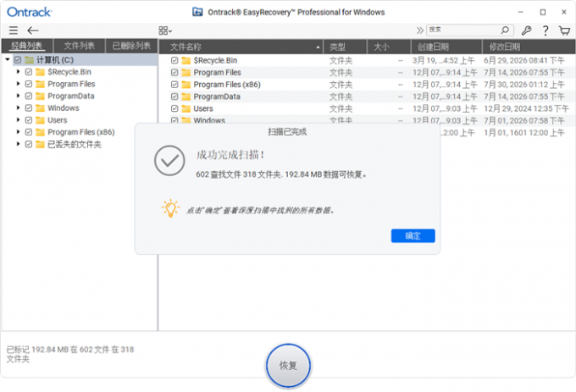Viewport: 576px width, 392px height.
Task: Sort by 创建日期 column header
Action: coord(446,47)
